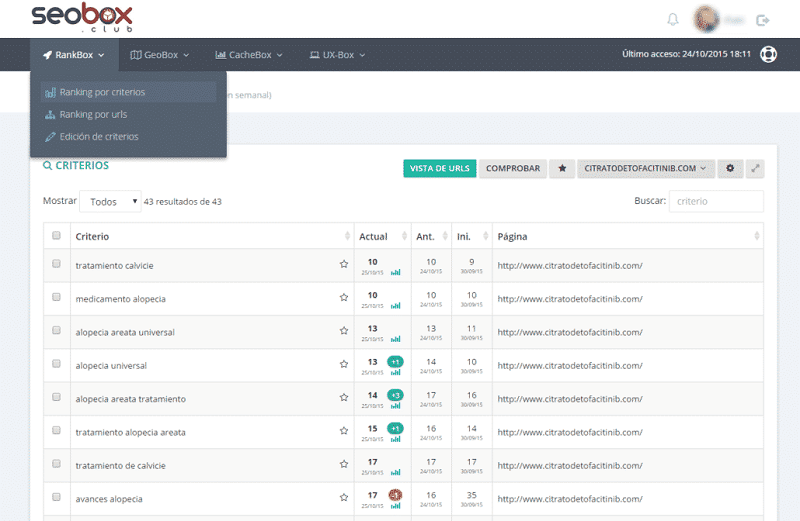Viewport: 800px width, 521px height.
Task: Open the RankBox dropdown menu
Action: click(x=74, y=55)
